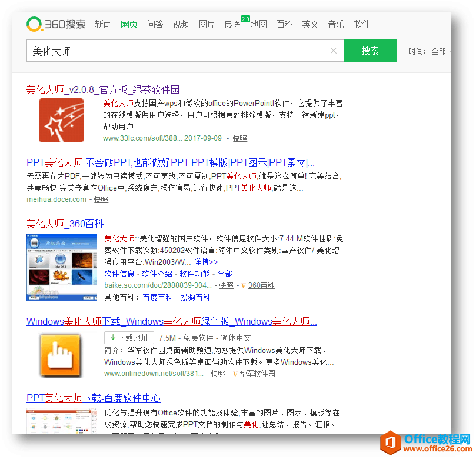
Task: Click 快照 link for meihua.docer.com result
Action: (x=100, y=199)
